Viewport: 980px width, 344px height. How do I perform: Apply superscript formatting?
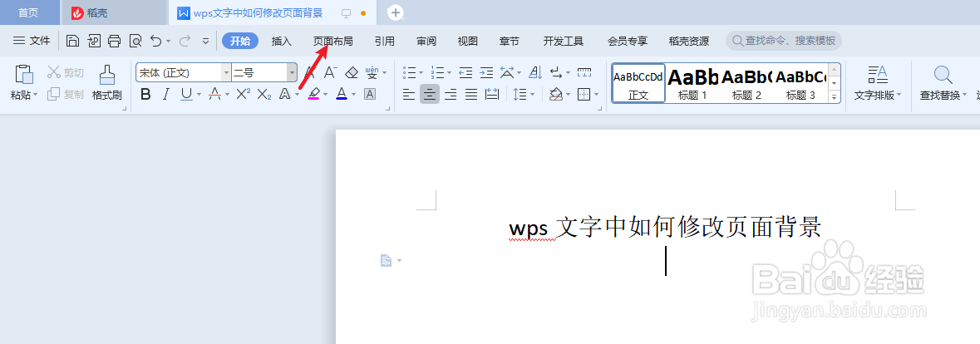[243, 94]
